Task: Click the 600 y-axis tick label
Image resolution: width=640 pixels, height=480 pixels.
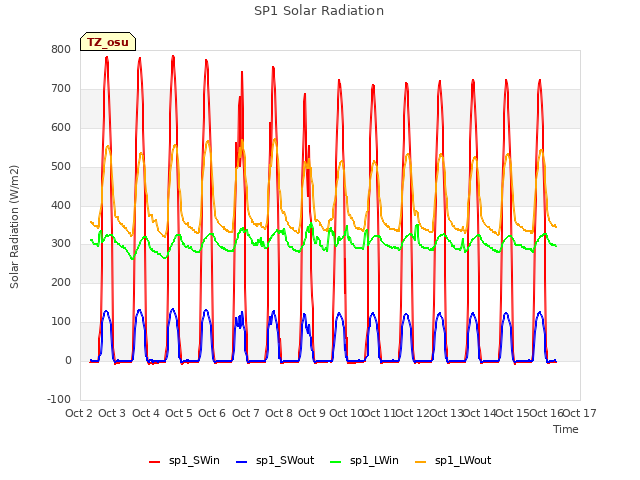Action: pyautogui.click(x=61, y=128)
